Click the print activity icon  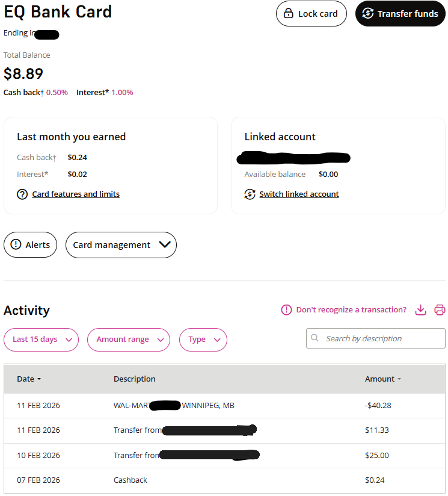440,310
